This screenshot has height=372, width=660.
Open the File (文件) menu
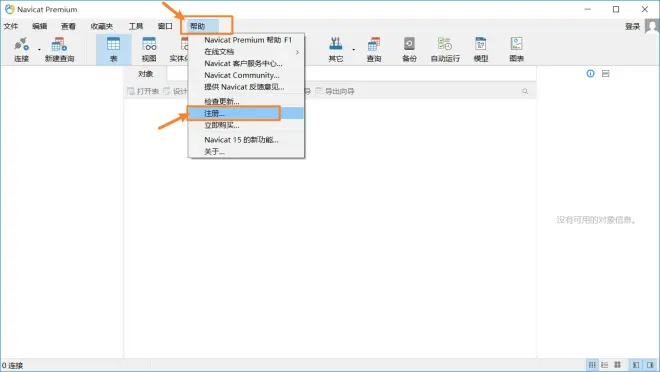11,26
